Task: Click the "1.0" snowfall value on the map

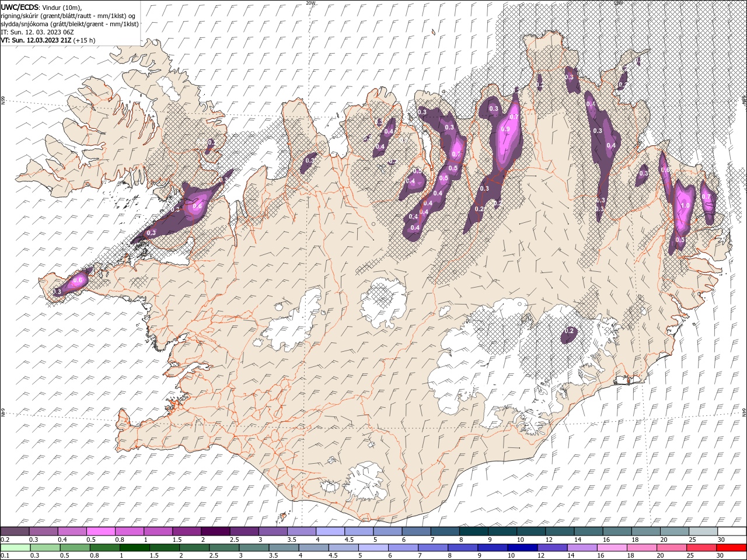Action: point(686,205)
